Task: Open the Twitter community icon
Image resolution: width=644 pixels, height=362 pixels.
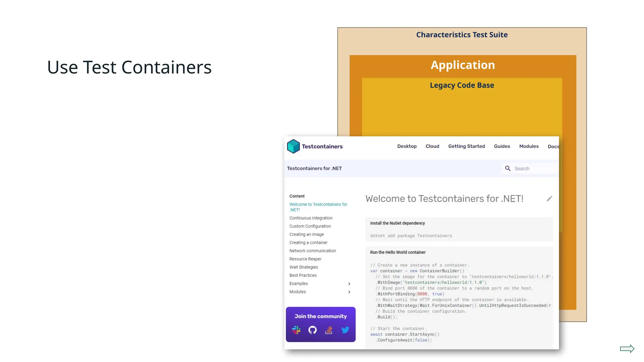Action: [x=345, y=330]
